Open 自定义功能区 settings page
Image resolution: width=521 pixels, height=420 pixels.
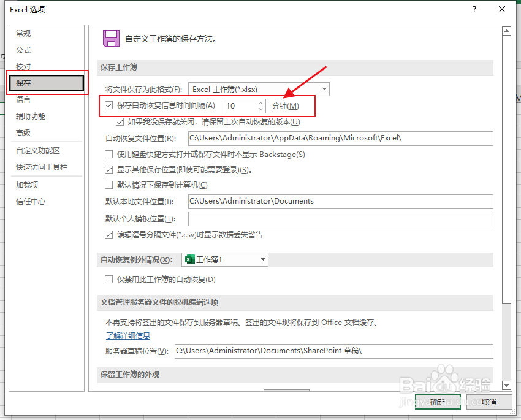[47, 150]
